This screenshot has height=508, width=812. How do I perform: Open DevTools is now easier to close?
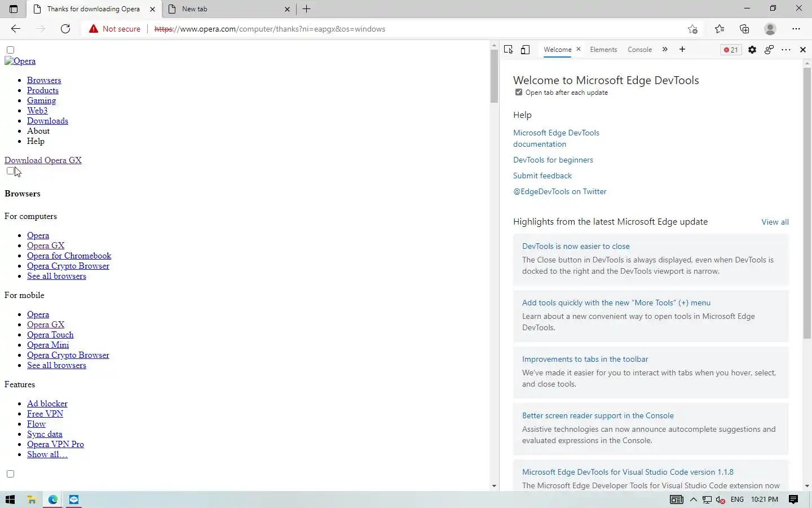point(576,246)
